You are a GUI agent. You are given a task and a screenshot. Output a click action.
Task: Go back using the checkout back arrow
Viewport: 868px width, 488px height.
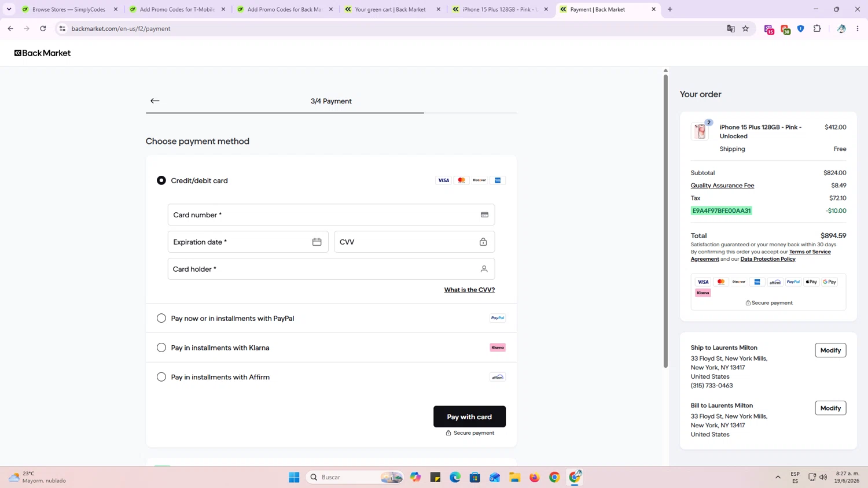(155, 101)
